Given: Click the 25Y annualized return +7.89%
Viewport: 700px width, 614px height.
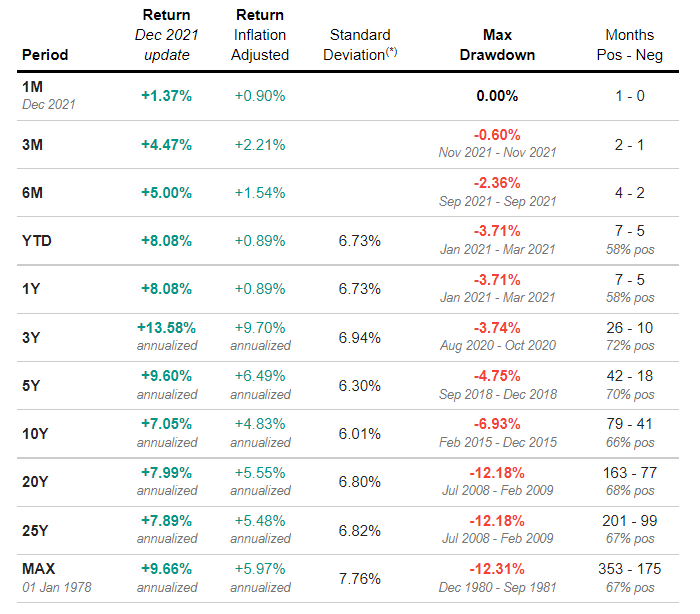Looking at the screenshot, I should pyautogui.click(x=167, y=520).
